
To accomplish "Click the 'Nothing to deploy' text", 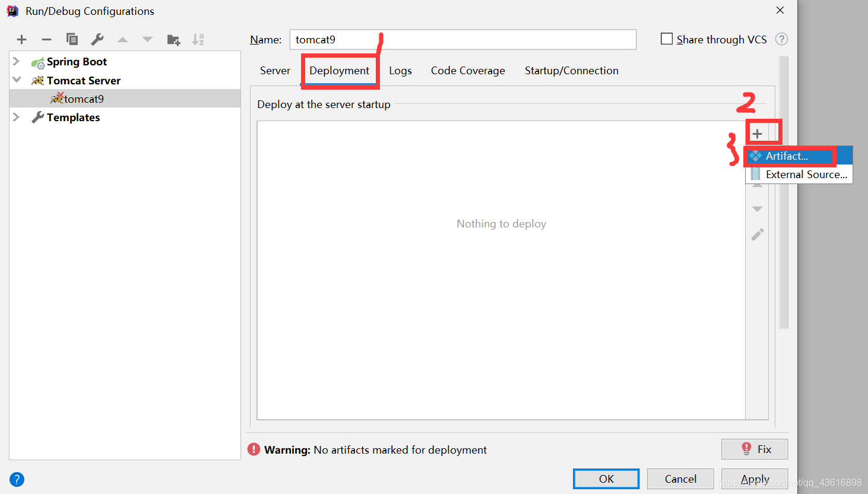I will (x=501, y=224).
